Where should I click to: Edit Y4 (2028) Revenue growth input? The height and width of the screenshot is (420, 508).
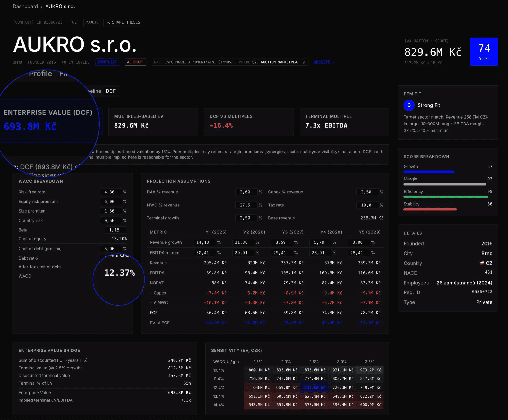[x=320, y=242]
